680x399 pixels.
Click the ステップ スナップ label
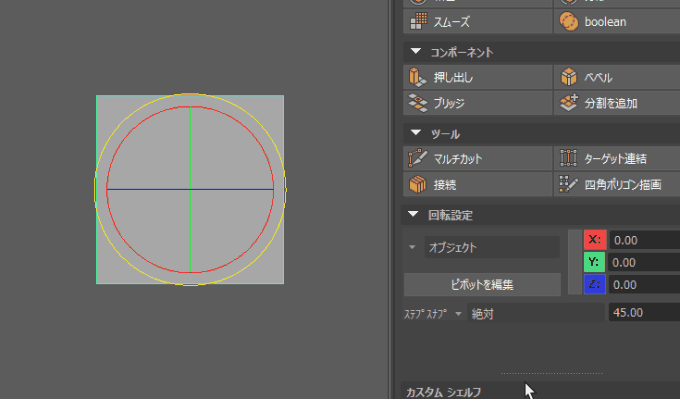[x=425, y=314]
